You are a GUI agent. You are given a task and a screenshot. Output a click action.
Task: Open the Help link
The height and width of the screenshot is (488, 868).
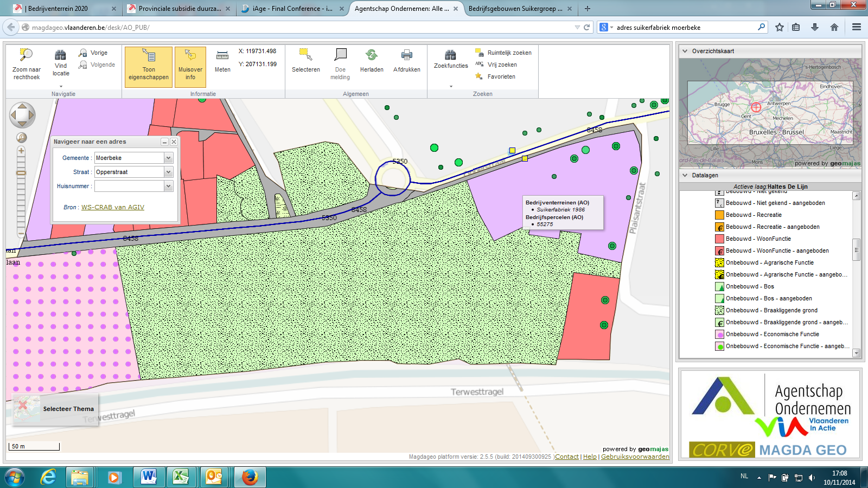590,457
